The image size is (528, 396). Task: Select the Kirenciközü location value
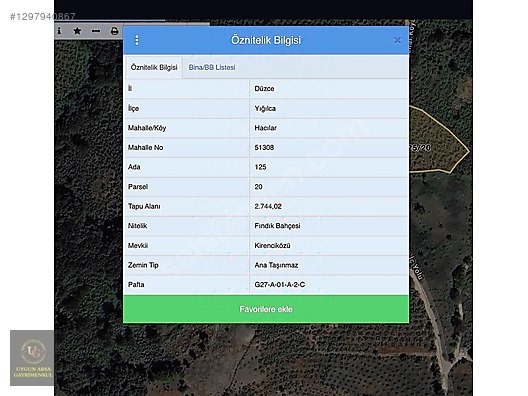272,245
